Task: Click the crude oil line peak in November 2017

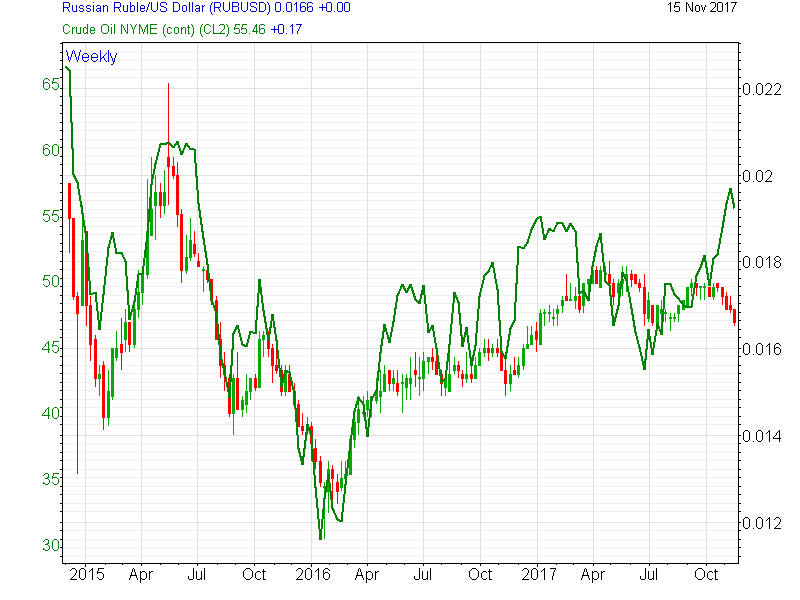Action: coord(731,190)
